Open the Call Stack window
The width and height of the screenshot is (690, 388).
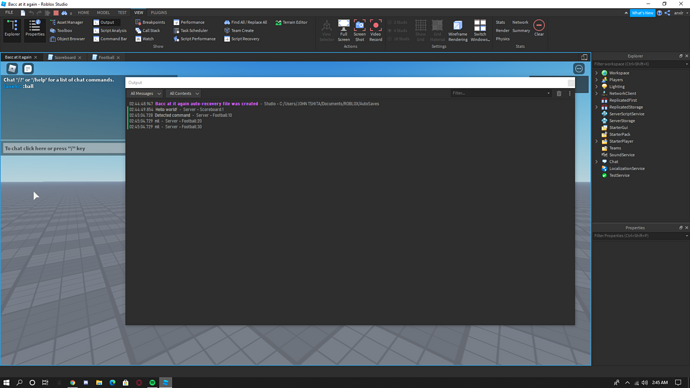147,30
